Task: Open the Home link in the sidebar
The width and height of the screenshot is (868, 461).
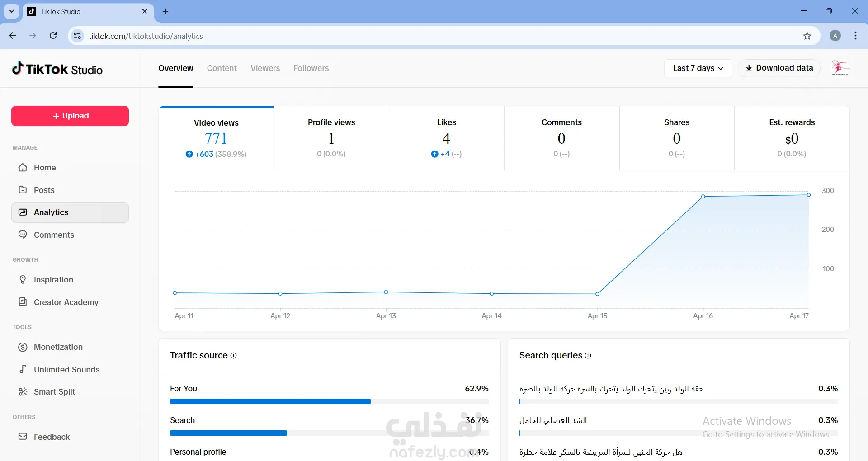Action: [x=70, y=168]
